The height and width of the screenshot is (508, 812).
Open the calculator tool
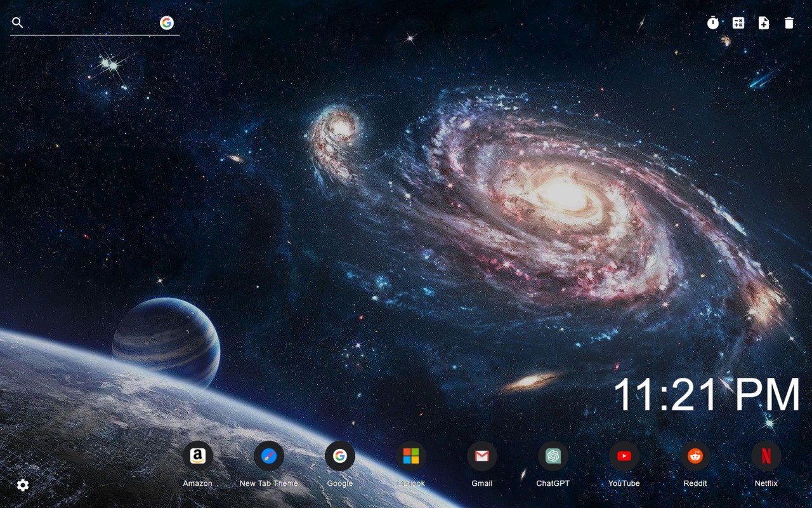tap(738, 23)
